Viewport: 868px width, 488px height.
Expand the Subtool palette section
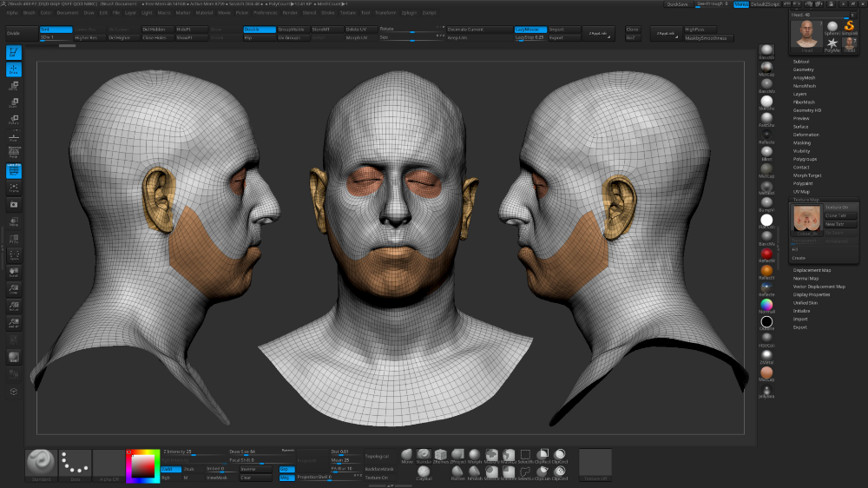point(801,62)
